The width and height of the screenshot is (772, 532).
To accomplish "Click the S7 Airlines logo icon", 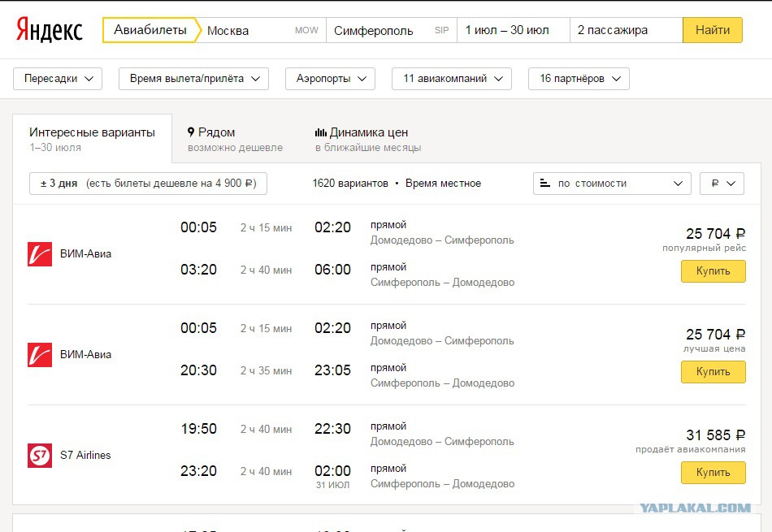I will pos(40,455).
